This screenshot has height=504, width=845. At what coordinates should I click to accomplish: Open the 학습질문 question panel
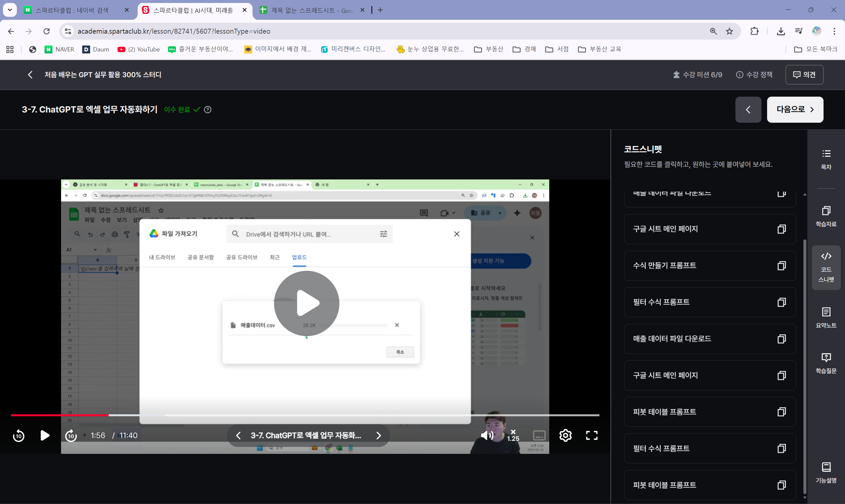coord(826,363)
